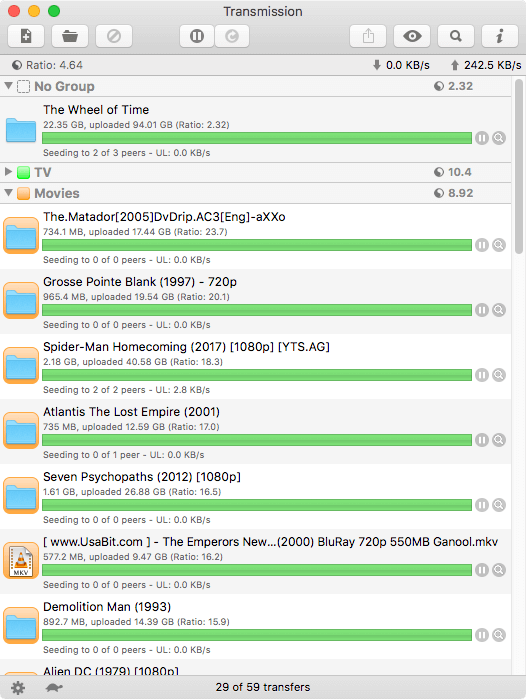The image size is (526, 699).
Task: Click the Movies group orange color icon
Action: tap(23, 193)
